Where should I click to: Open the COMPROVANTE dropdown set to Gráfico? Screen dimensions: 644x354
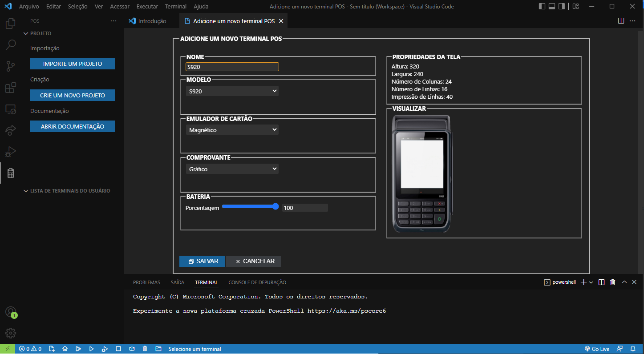click(x=232, y=169)
